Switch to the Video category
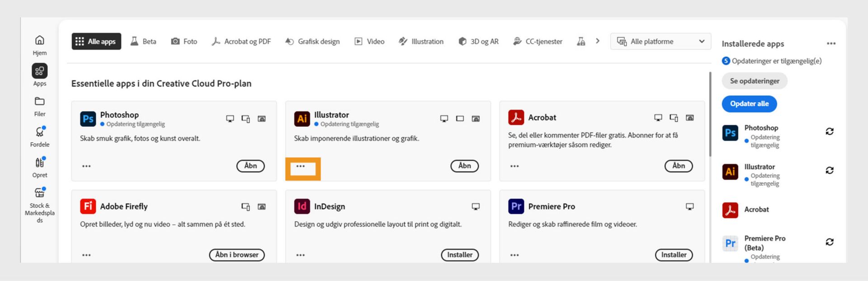Image resolution: width=868 pixels, height=281 pixels. 369,41
